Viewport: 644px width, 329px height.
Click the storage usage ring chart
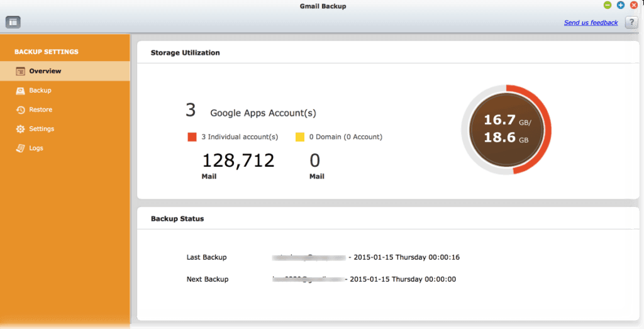point(506,130)
